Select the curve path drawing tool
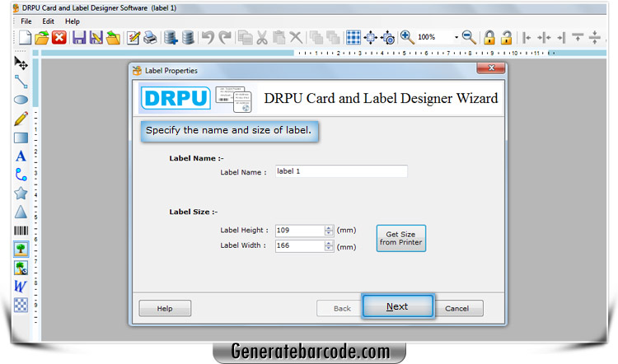618x364 pixels. click(21, 175)
